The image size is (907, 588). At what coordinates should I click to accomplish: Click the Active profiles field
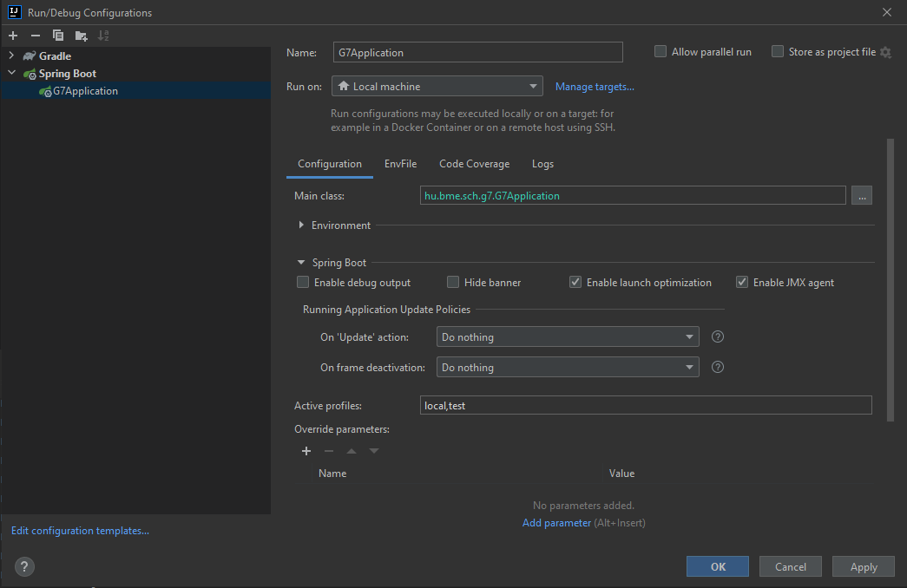coord(646,405)
